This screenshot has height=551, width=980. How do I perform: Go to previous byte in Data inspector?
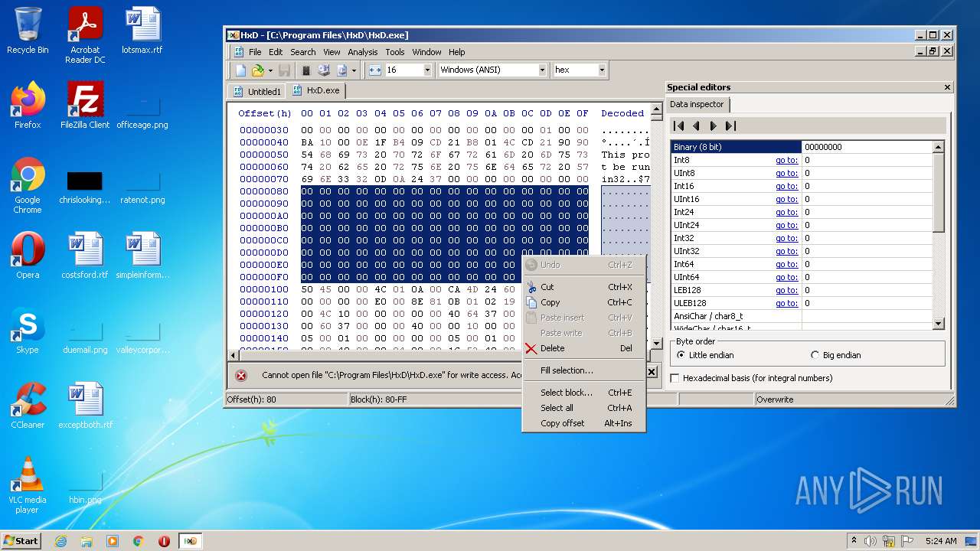pos(696,126)
